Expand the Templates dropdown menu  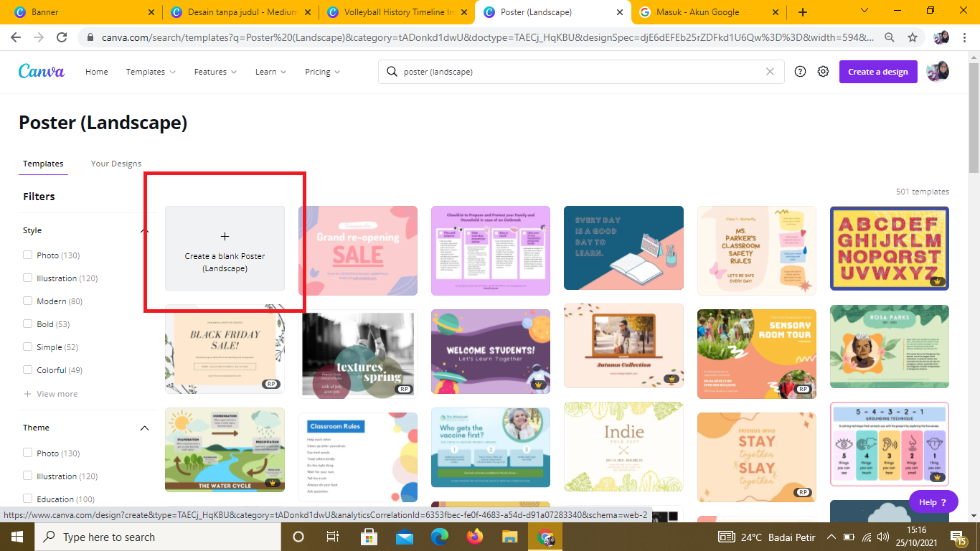(x=151, y=72)
